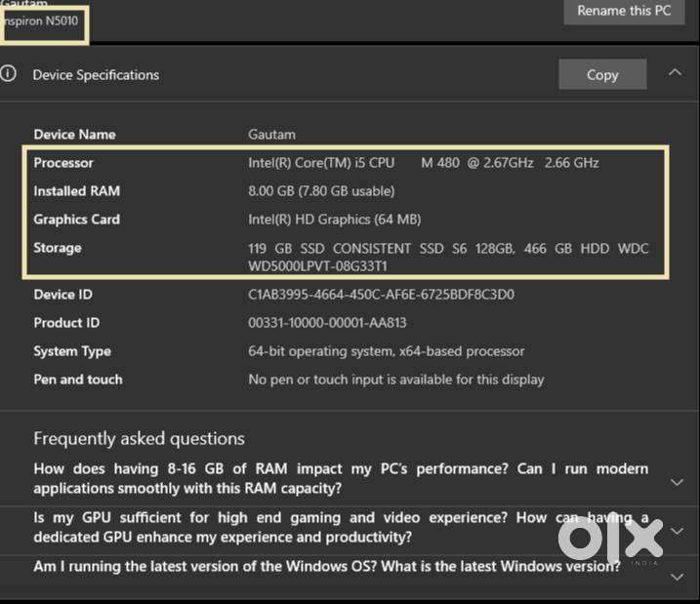Expand the GPU high end gaming question
Viewport: 700px width, 604px height.
coord(677,530)
